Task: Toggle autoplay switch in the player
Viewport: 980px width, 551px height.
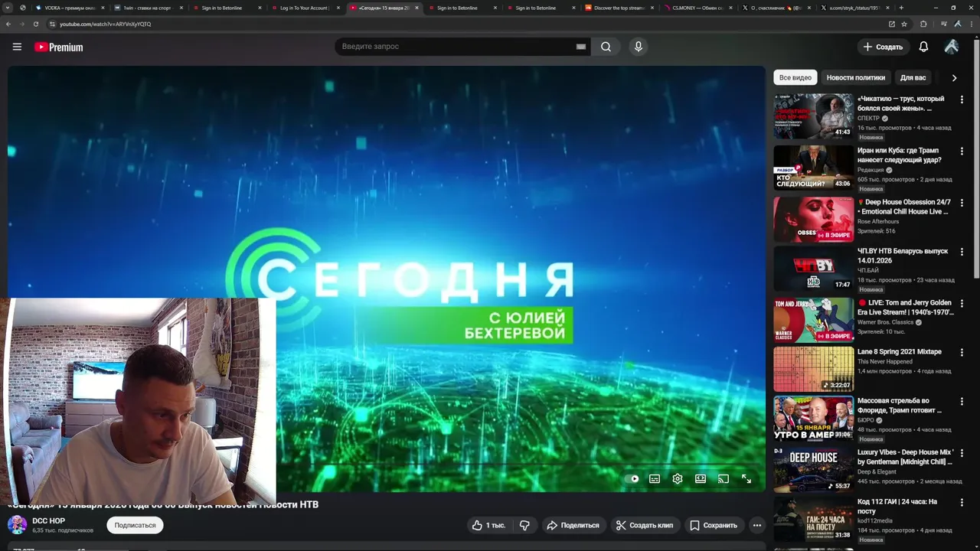Action: [x=632, y=479]
